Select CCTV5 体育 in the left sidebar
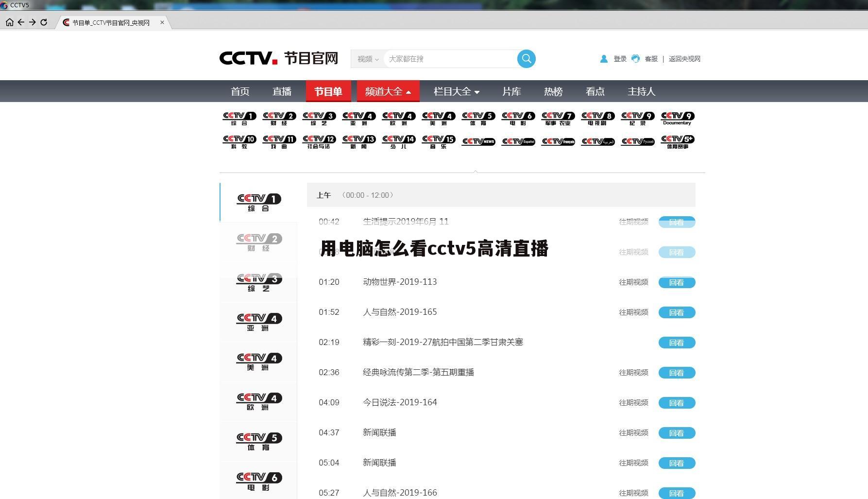The height and width of the screenshot is (499, 868). [258, 441]
